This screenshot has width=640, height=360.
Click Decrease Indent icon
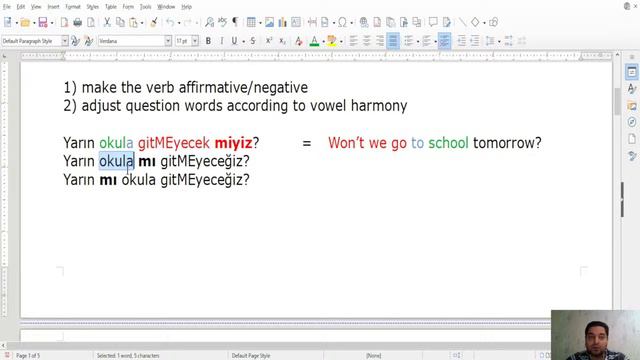[475, 41]
